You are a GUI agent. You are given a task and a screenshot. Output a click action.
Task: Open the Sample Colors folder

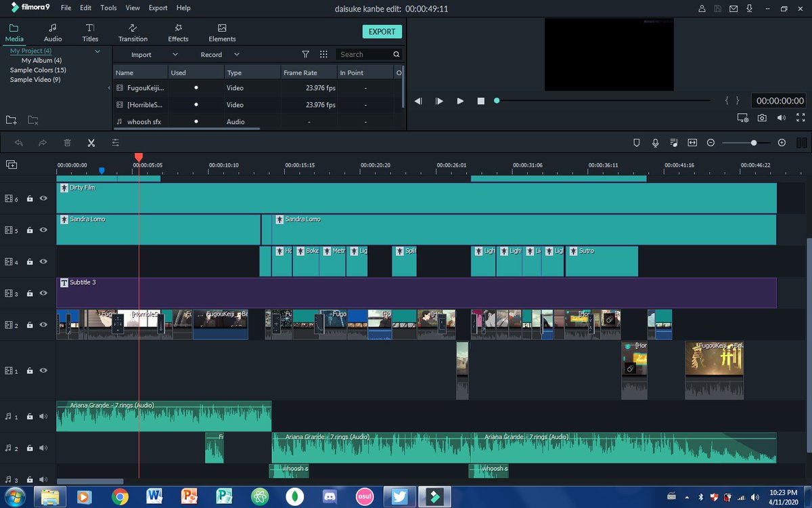38,70
